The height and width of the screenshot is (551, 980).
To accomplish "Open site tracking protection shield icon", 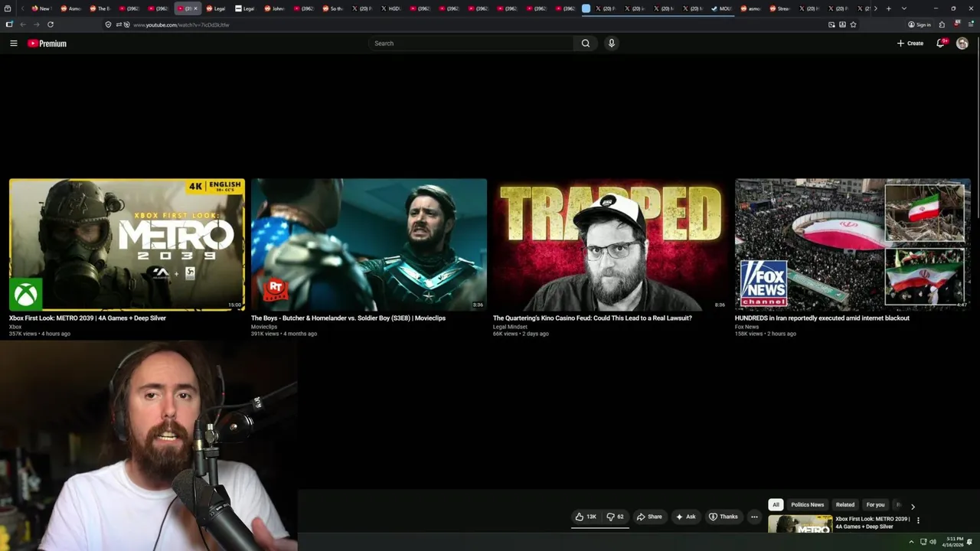I will tap(108, 24).
